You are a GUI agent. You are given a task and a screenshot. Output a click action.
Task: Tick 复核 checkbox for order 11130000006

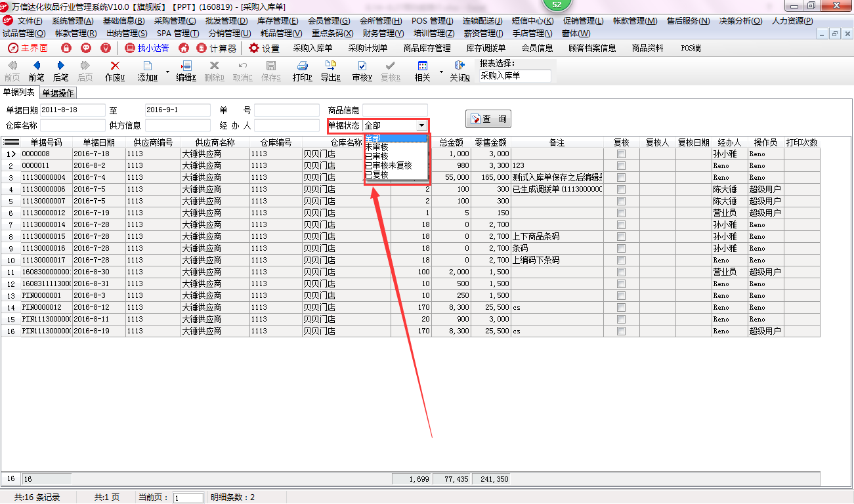point(621,189)
